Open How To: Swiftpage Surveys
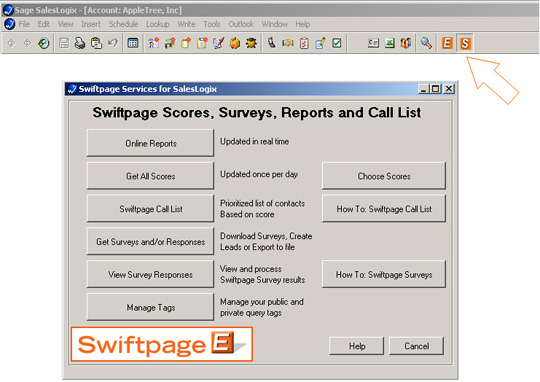540x382 pixels. coord(384,274)
